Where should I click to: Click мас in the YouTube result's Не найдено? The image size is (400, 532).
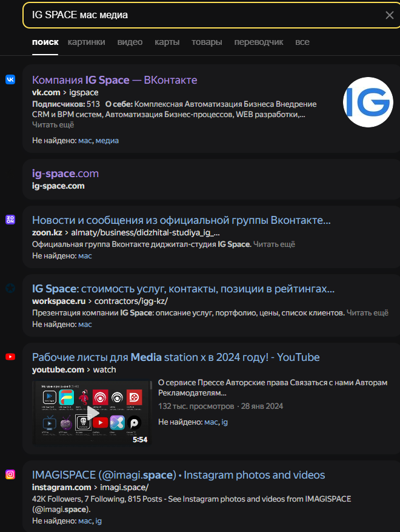tap(211, 422)
